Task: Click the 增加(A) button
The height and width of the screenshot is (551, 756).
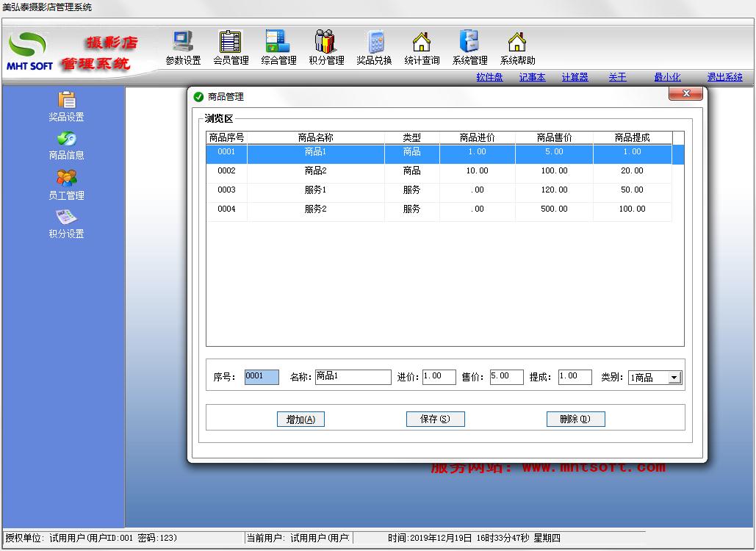Action: click(x=301, y=419)
